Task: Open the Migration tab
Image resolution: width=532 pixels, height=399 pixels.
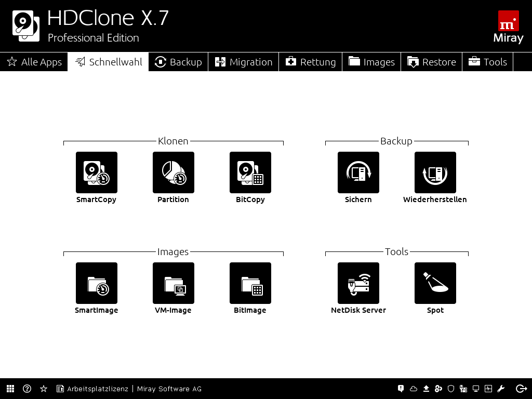Action: point(244,62)
